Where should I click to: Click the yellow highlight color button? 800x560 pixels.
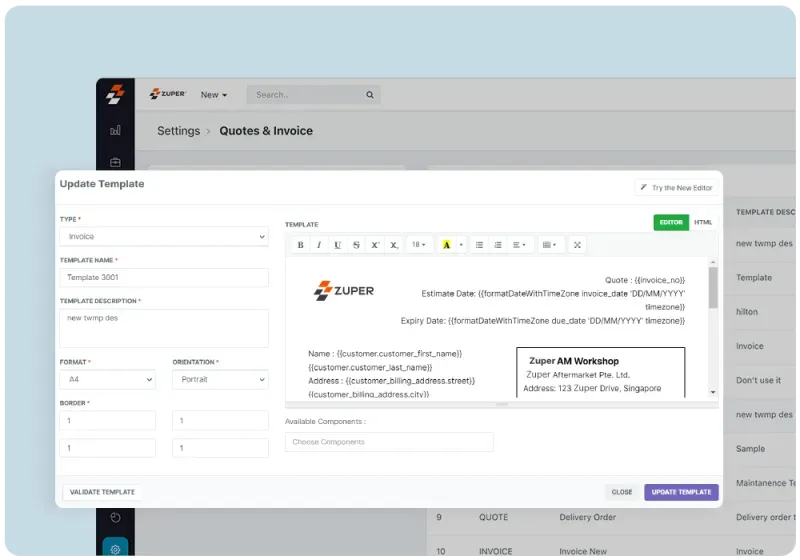coord(446,245)
